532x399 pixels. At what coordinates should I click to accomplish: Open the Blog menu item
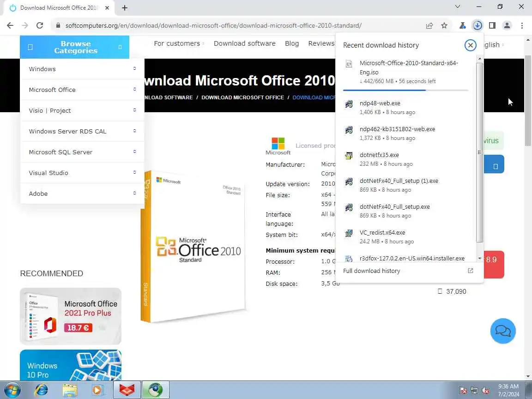(x=292, y=43)
